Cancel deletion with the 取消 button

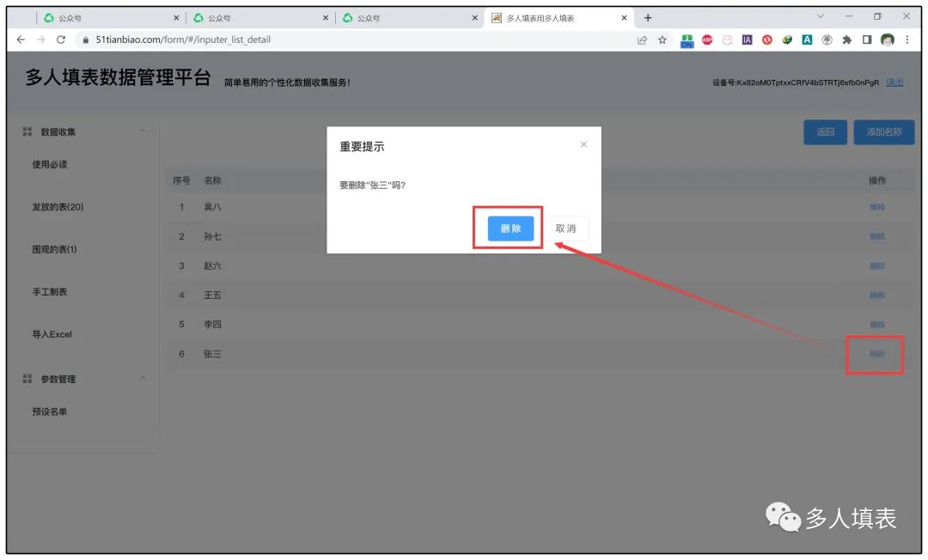[x=565, y=228]
